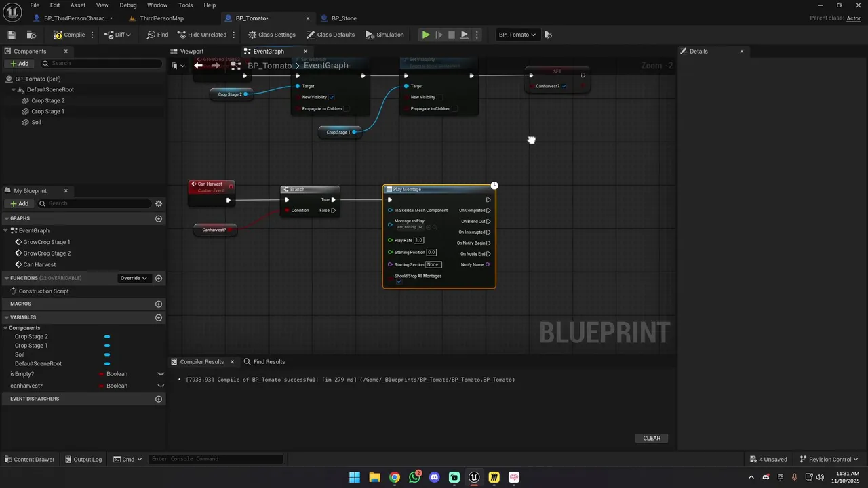
Task: Click the Play Rate value field
Action: [x=419, y=240]
